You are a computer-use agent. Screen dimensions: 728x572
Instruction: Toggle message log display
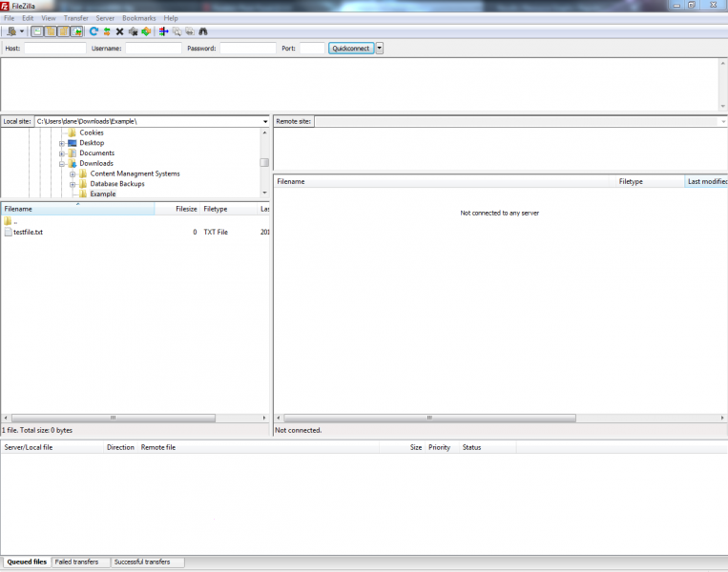coord(37,31)
